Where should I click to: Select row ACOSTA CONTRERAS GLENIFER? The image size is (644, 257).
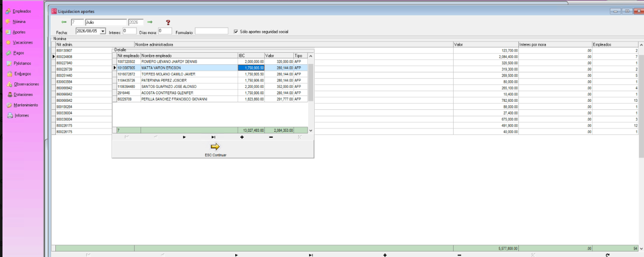coord(210,93)
